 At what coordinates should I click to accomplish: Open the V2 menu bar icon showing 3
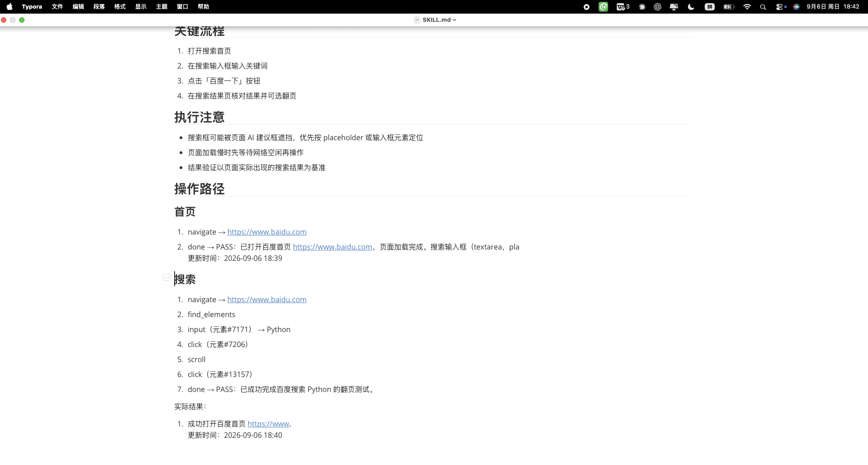[x=623, y=7]
